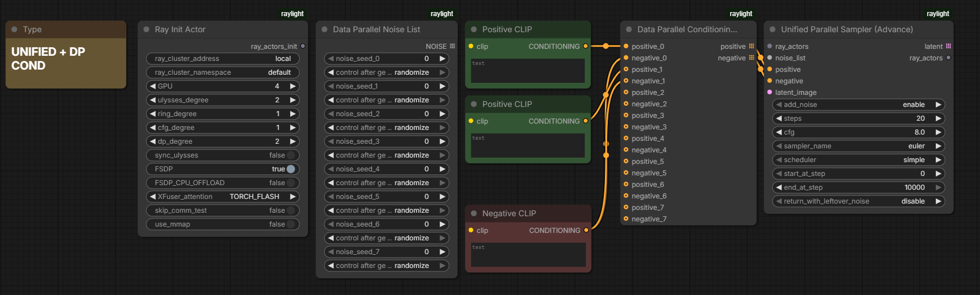Decrease ring_degree with left arrow
The width and height of the screenshot is (980, 295).
(153, 114)
